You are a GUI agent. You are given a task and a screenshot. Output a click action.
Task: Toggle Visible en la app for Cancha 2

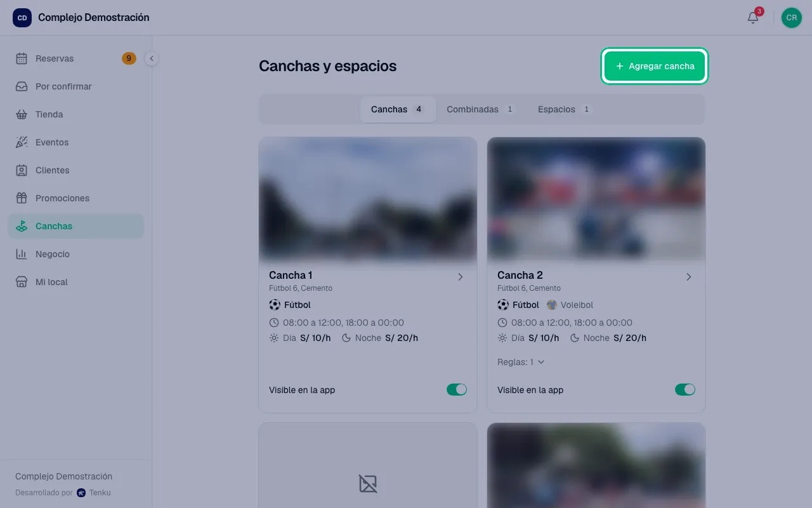685,390
